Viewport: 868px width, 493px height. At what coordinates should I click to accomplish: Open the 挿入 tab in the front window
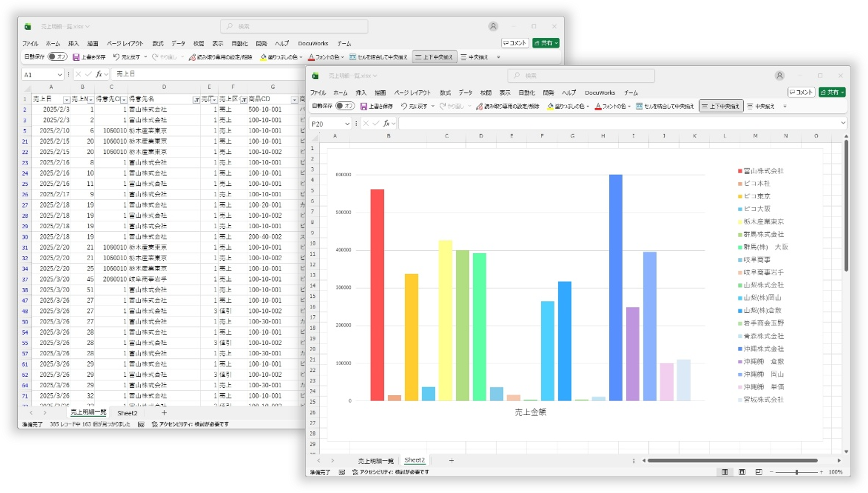point(361,93)
